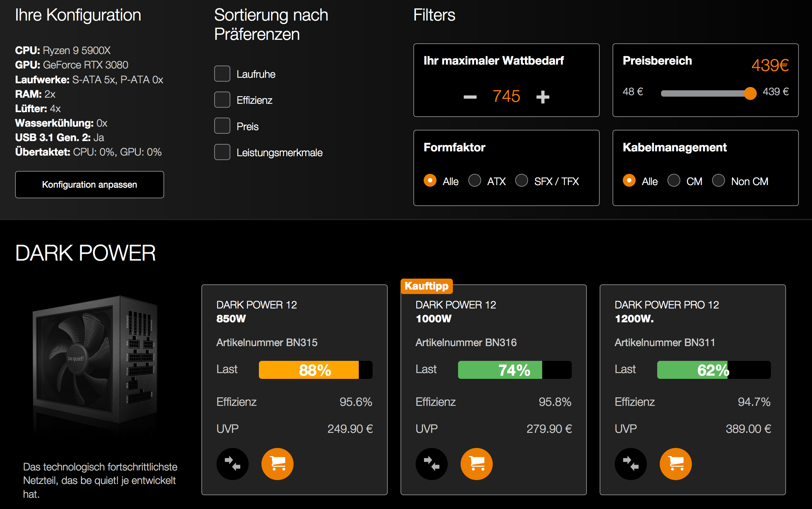
Task: Select CM cable management option
Action: [x=674, y=181]
